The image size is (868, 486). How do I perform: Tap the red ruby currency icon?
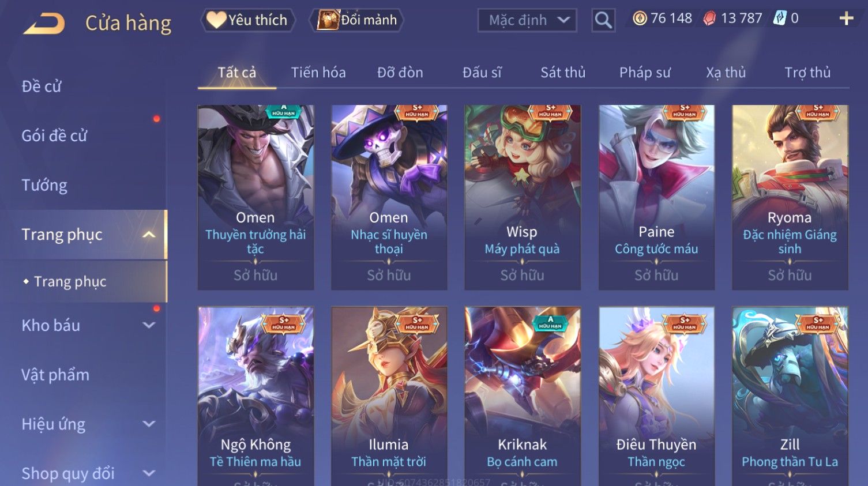point(709,18)
